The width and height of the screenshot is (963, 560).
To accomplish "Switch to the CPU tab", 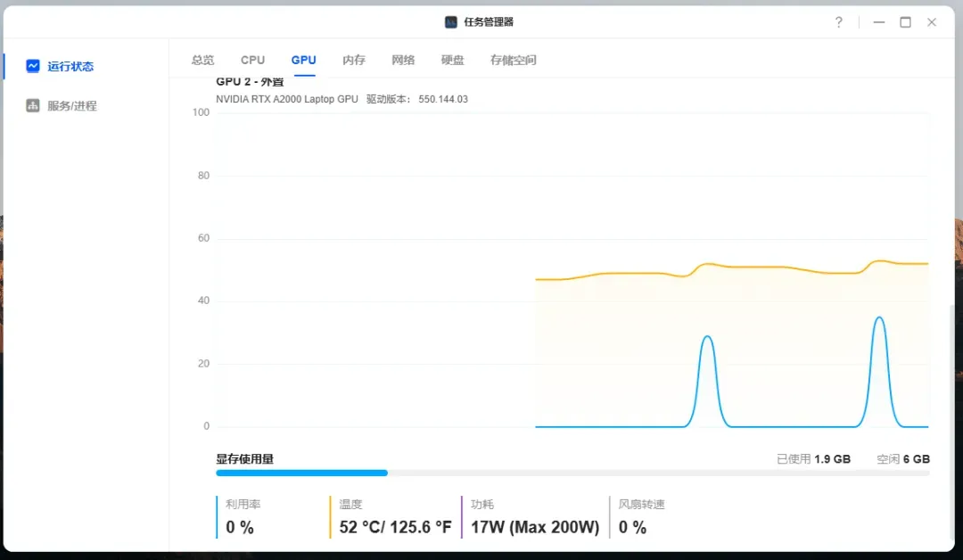I will [252, 60].
